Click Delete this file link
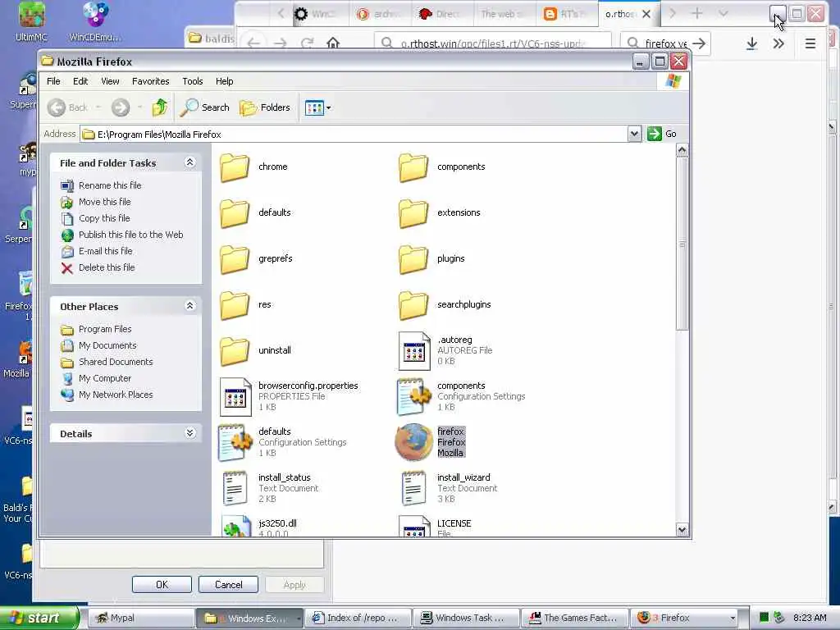Viewport: 840px width, 630px height. [107, 268]
